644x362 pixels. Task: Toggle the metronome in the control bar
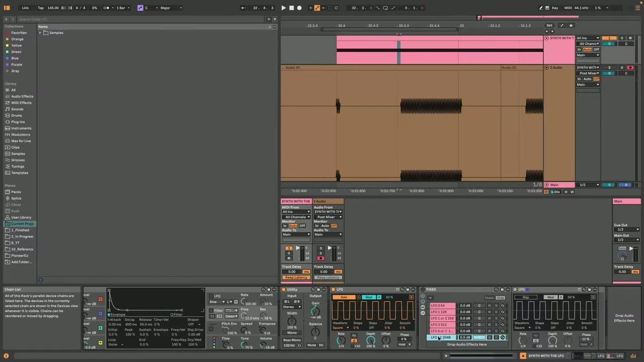pos(107,8)
